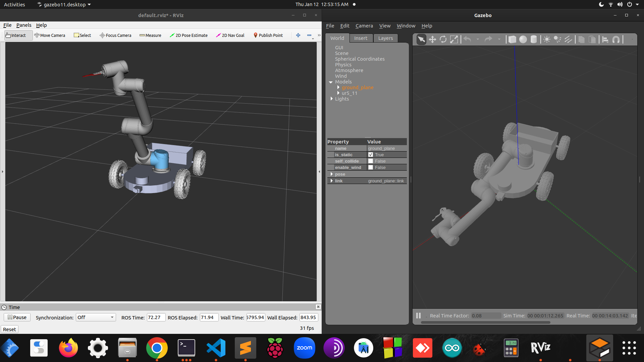Open the Gazebo Edit menu

(345, 26)
